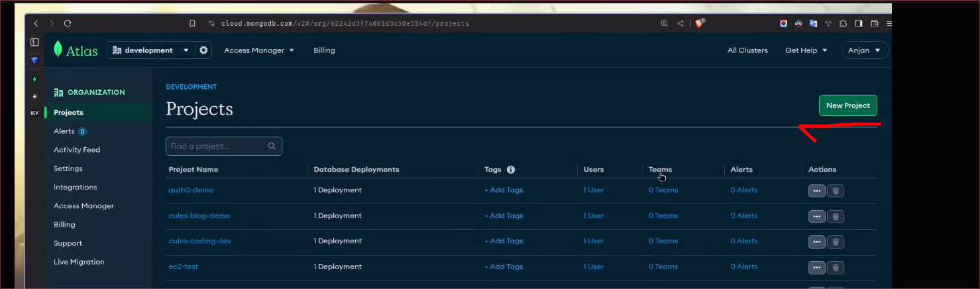Viewport: 980px width, 289px height.
Task: Click the browser address bar URL
Action: 345,23
